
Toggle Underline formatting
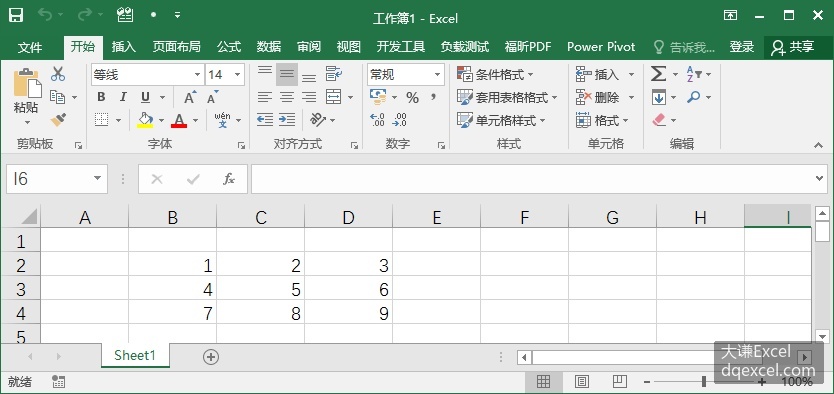145,97
